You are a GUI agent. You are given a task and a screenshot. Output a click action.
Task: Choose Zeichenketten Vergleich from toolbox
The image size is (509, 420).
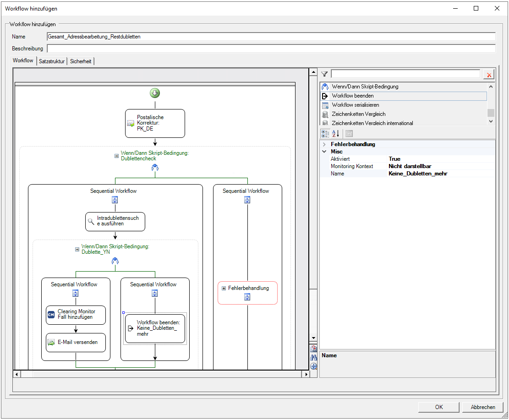coord(404,114)
